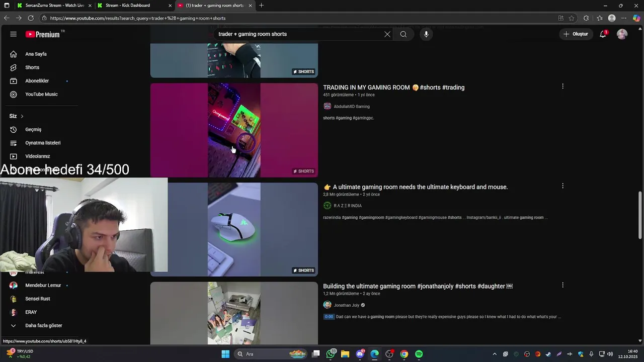
Task: Open ERAY subscription channel
Action: point(31,312)
